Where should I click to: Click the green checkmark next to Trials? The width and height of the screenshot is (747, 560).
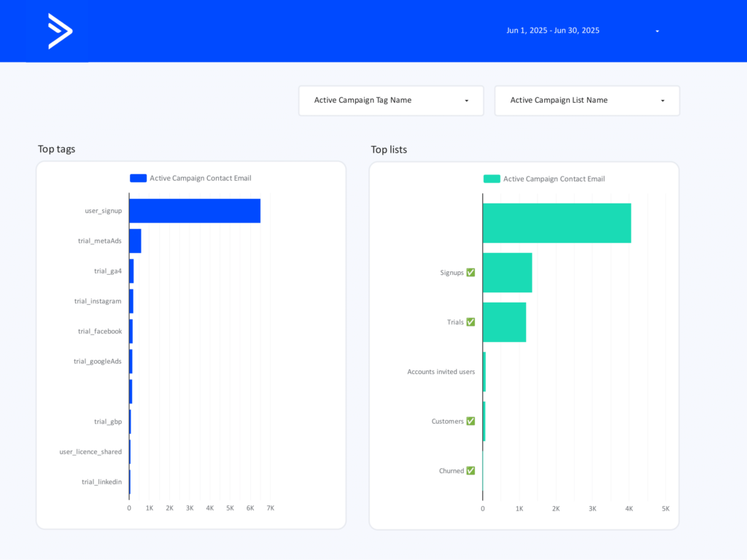pos(471,322)
